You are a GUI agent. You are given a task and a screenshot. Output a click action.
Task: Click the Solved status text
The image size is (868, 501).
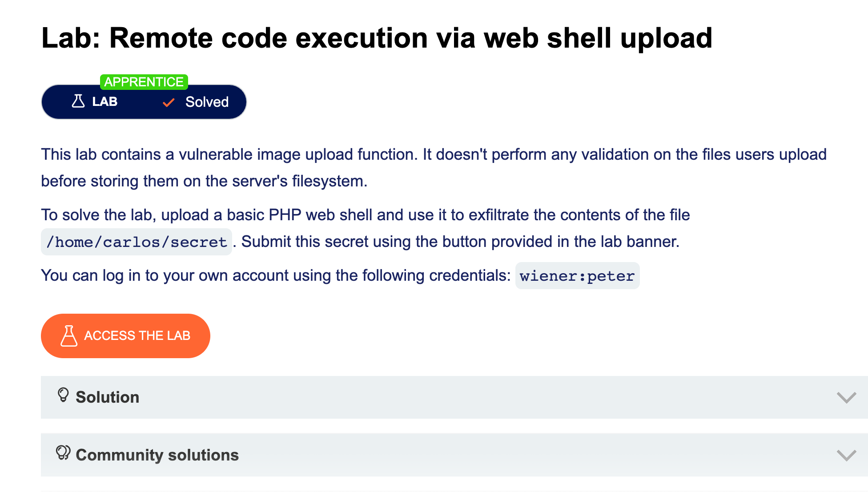[x=207, y=102]
